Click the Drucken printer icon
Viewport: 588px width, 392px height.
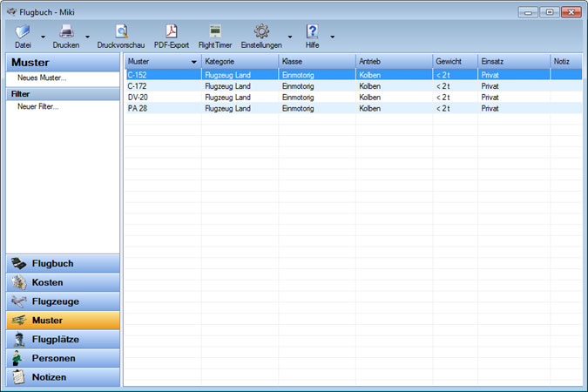66,31
